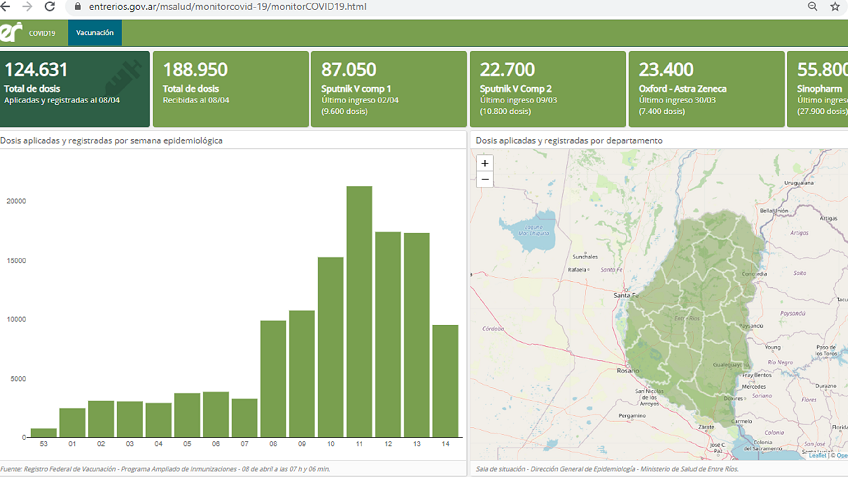Select the 188.950 Total de dosis recibidas card
Image resolution: width=848 pixels, height=477 pixels.
(x=231, y=89)
